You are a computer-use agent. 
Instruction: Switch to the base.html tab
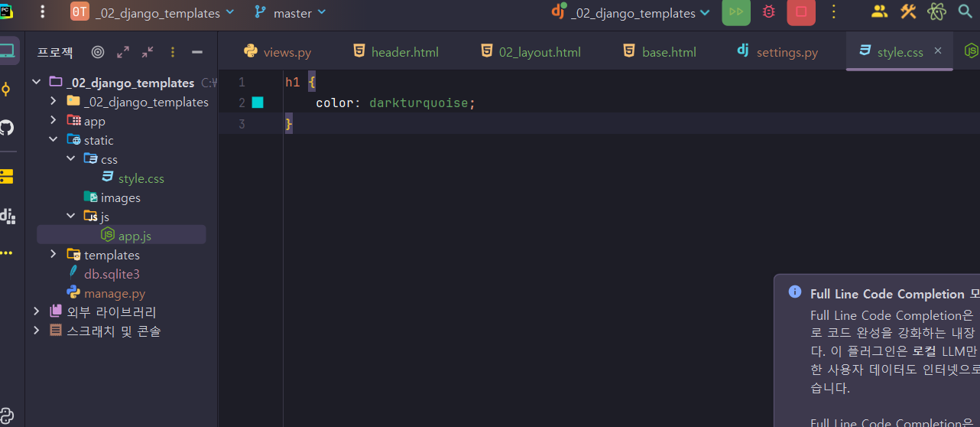[660, 52]
